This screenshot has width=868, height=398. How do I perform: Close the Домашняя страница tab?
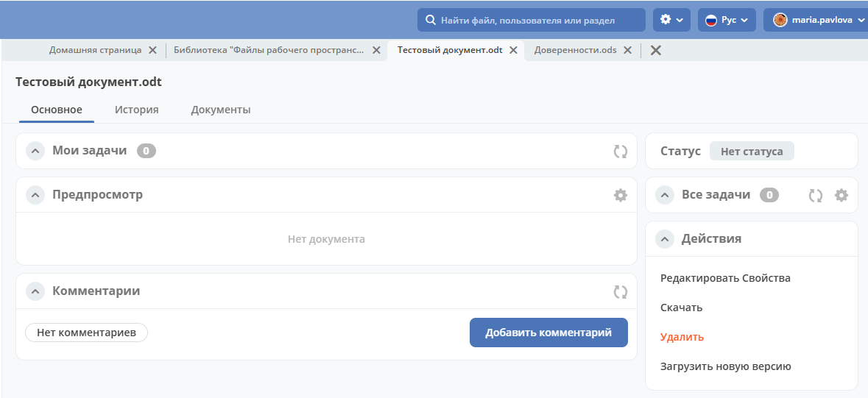pyautogui.click(x=152, y=51)
